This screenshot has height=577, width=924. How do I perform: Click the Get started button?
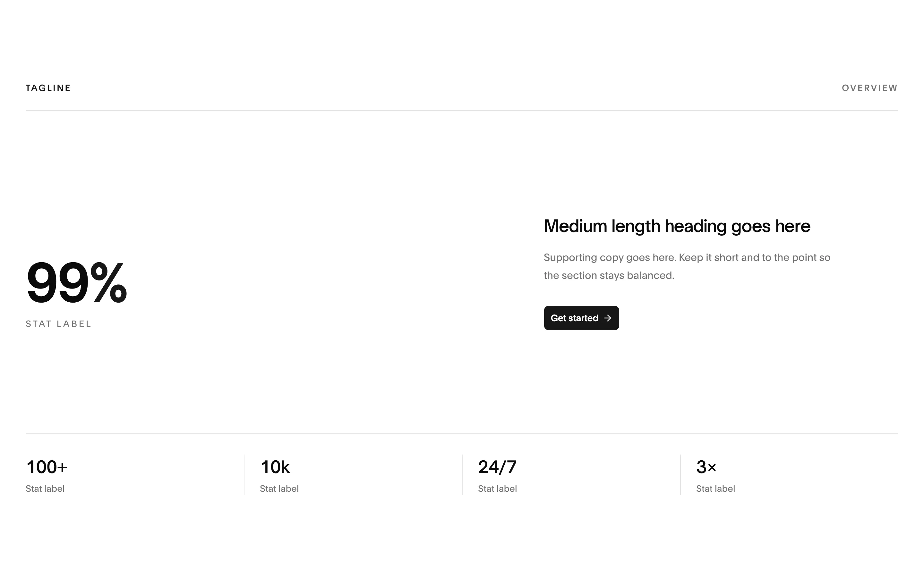[x=581, y=318]
